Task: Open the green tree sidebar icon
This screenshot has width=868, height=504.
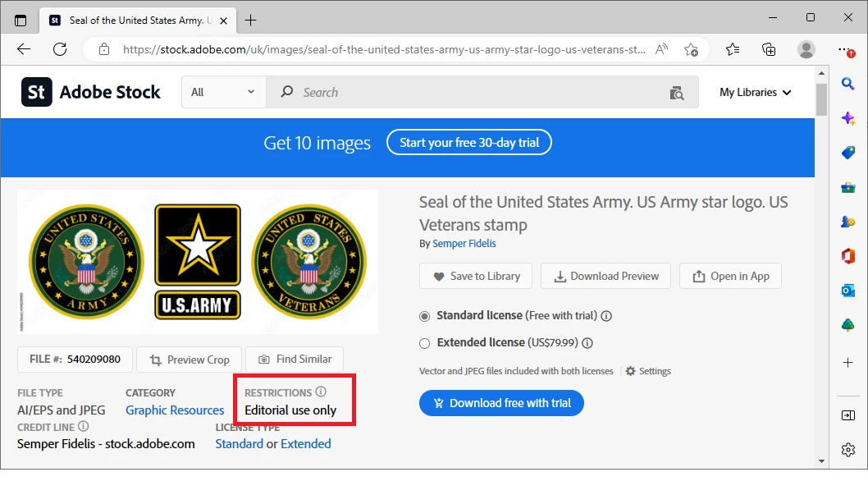Action: (848, 325)
